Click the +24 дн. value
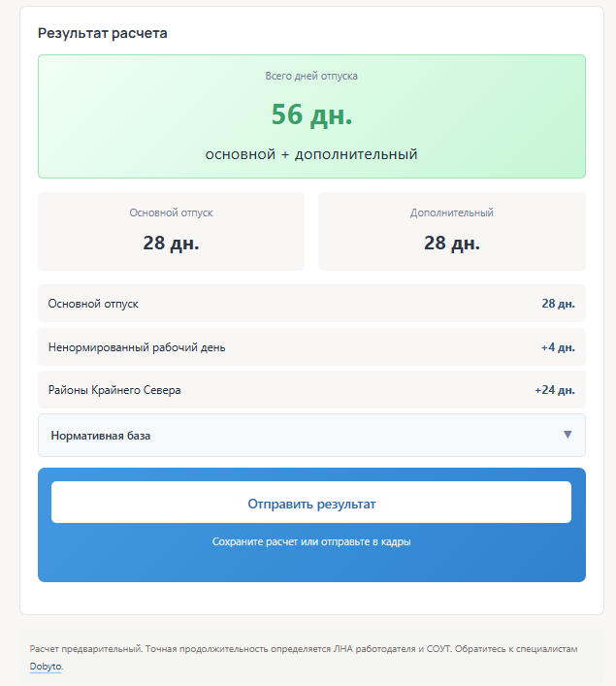The width and height of the screenshot is (616, 686). point(555,390)
